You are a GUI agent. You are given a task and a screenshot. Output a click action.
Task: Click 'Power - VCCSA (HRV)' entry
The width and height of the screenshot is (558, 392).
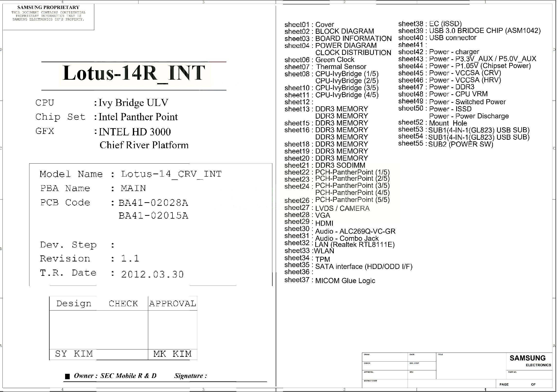point(465,80)
